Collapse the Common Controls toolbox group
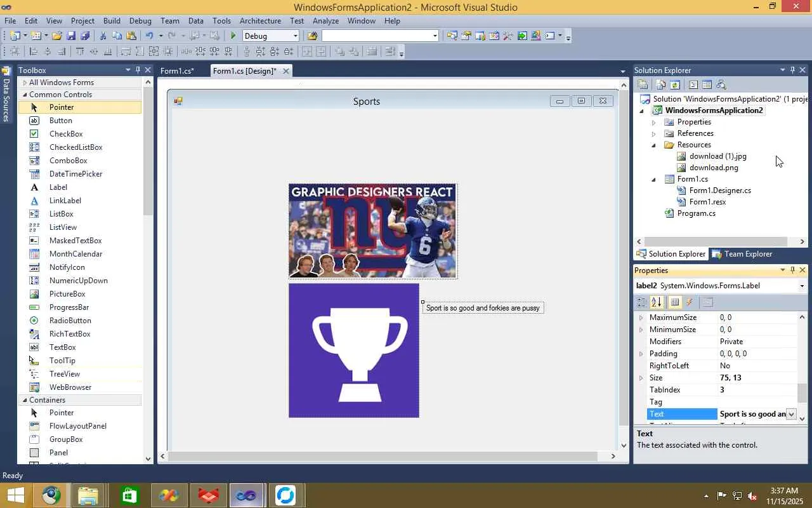812x508 pixels. pos(25,95)
